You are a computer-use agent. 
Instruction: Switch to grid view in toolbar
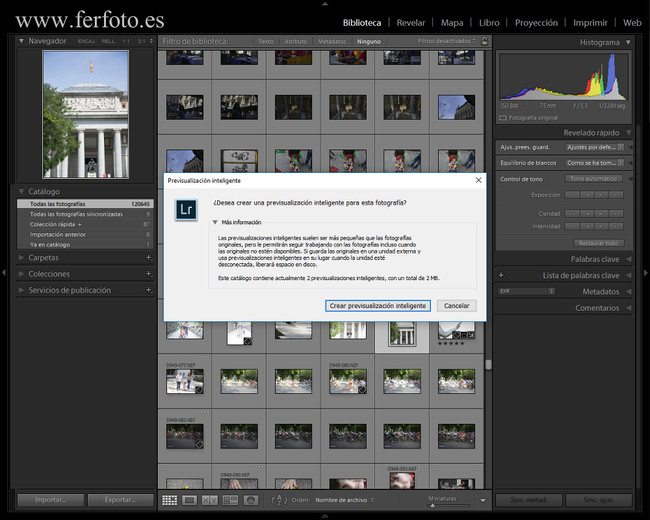tap(170, 500)
